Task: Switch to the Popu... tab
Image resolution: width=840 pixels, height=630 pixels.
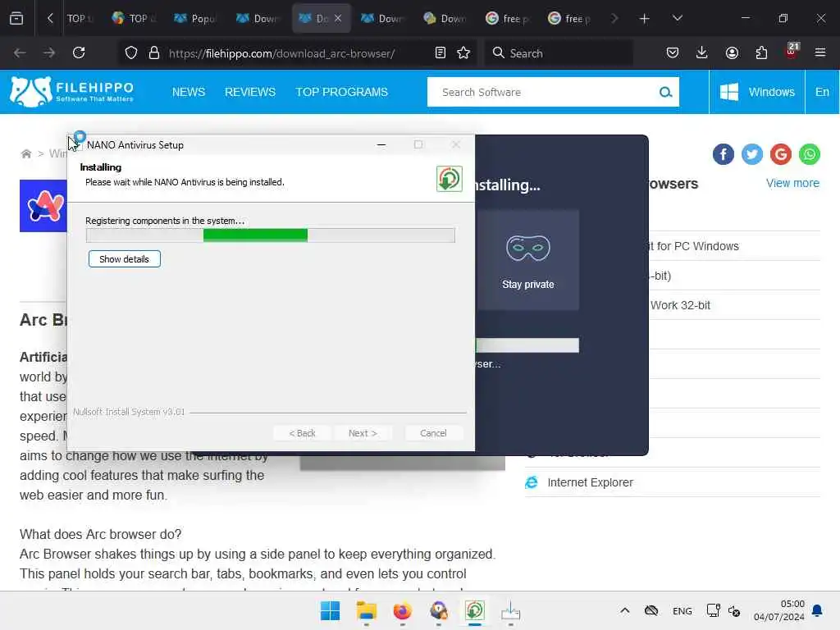Action: [x=195, y=19]
